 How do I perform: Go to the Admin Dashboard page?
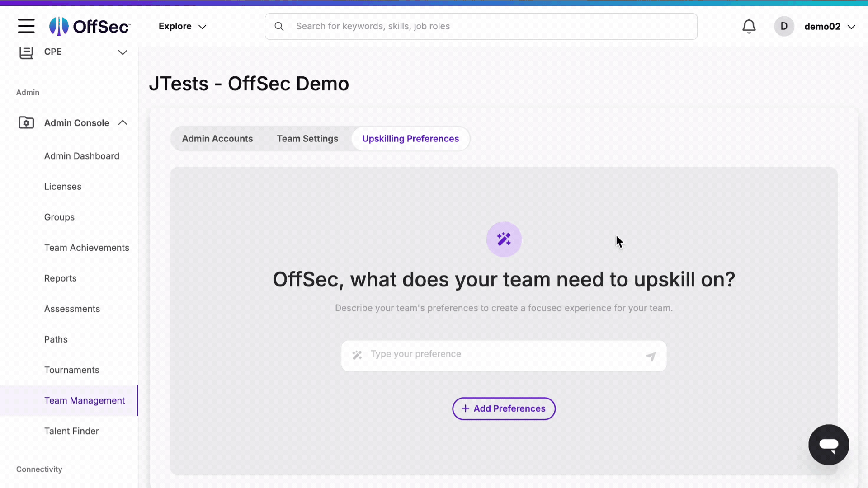(x=82, y=156)
